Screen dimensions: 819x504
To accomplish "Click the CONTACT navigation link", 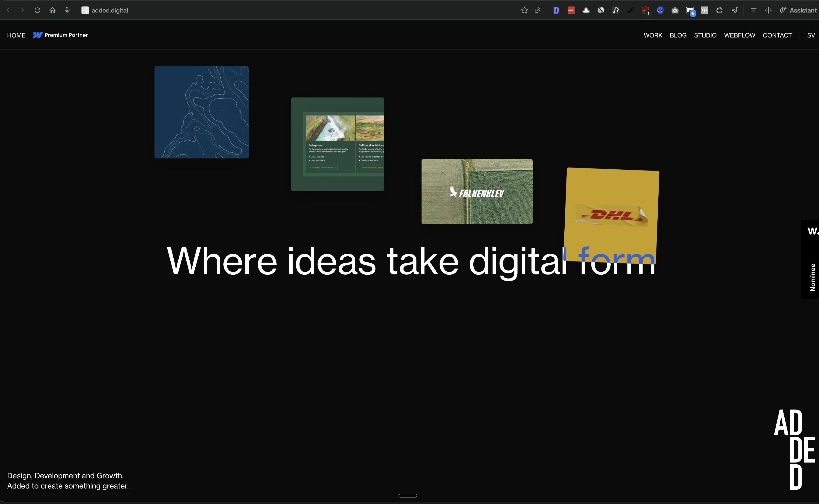I will (777, 35).
